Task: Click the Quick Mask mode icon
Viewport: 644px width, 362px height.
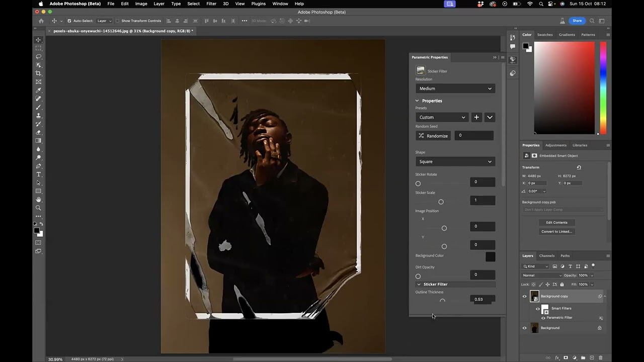Action: [x=38, y=243]
